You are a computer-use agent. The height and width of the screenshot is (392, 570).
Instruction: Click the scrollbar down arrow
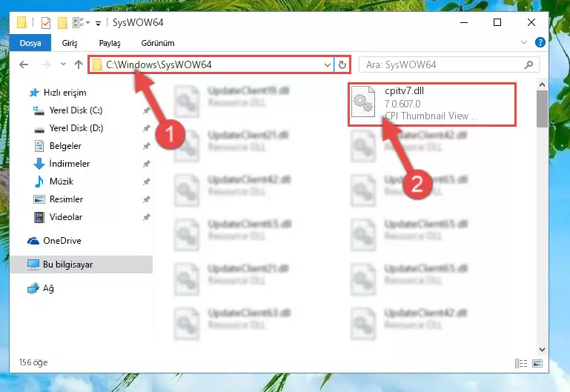coord(542,350)
